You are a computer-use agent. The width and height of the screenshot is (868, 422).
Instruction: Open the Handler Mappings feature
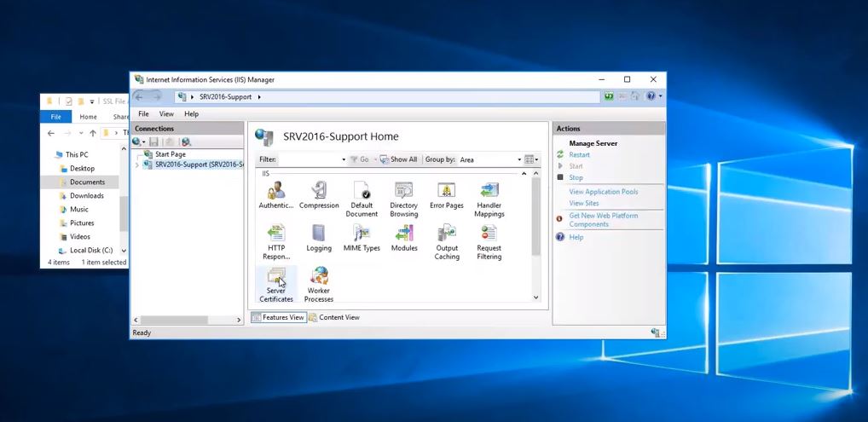click(489, 199)
